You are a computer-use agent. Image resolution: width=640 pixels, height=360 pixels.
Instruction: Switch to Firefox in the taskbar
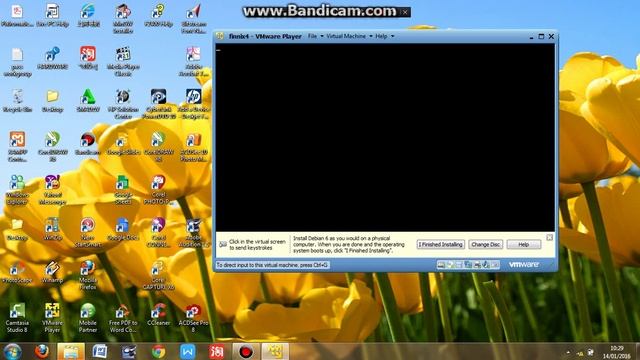click(x=42, y=351)
